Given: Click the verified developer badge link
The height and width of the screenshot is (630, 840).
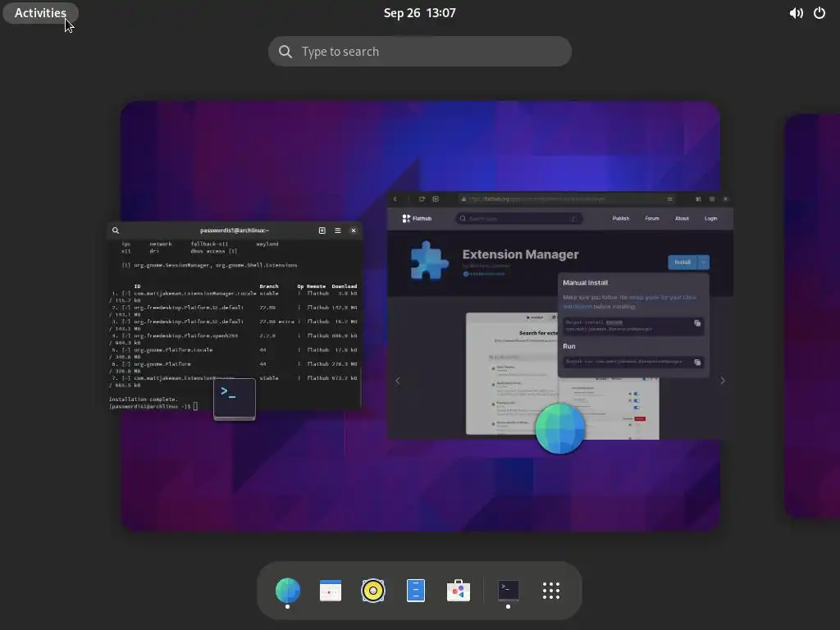Looking at the screenshot, I should click(484, 274).
